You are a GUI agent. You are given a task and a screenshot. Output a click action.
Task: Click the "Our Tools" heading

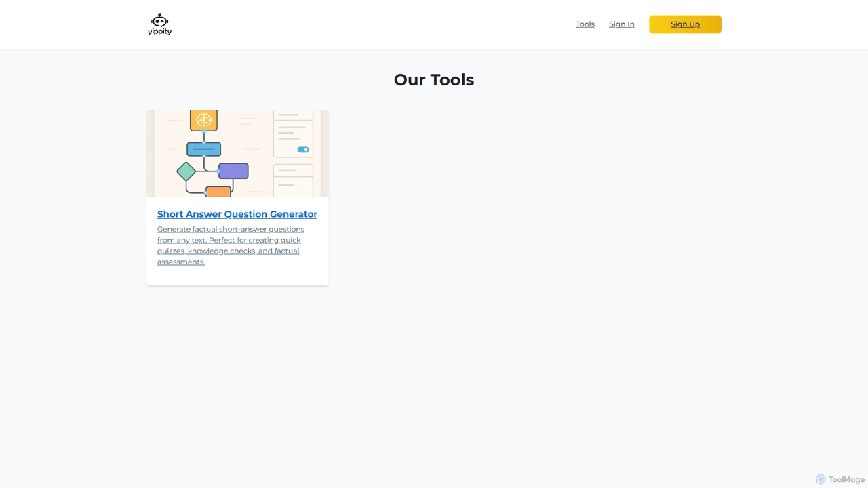[x=434, y=80]
